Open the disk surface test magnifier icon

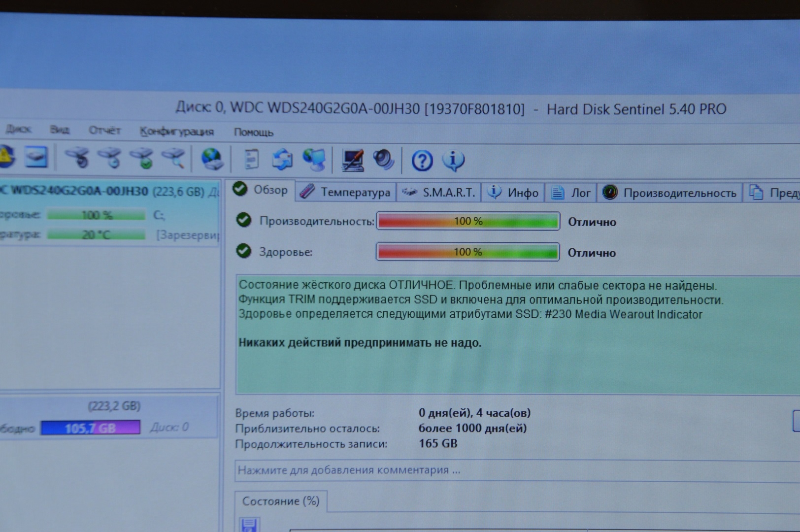pyautogui.click(x=173, y=159)
